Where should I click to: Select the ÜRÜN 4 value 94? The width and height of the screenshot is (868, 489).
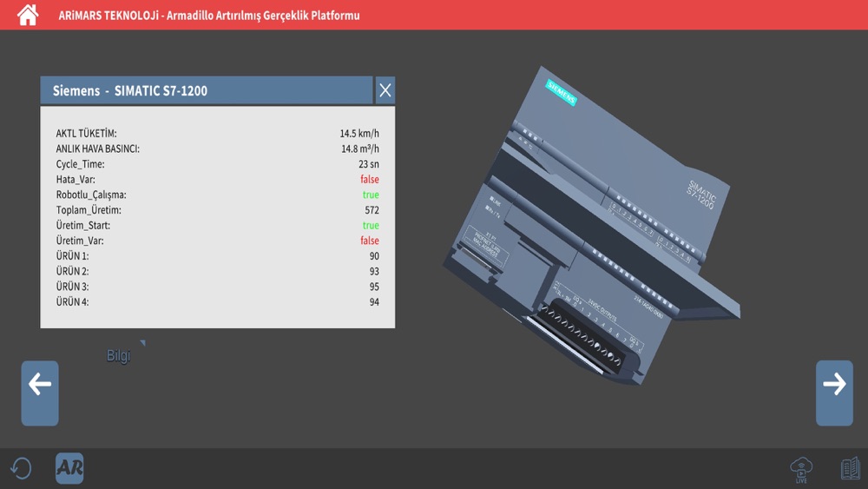375,301
